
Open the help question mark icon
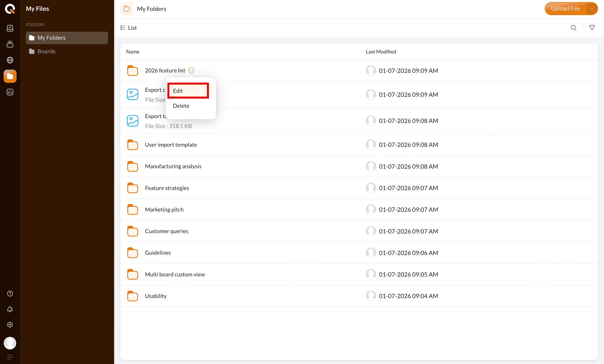point(10,293)
